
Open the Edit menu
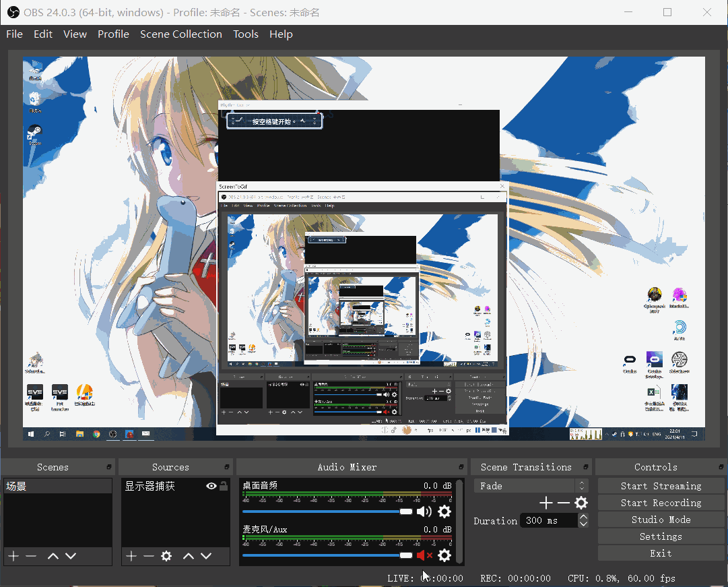[42, 34]
